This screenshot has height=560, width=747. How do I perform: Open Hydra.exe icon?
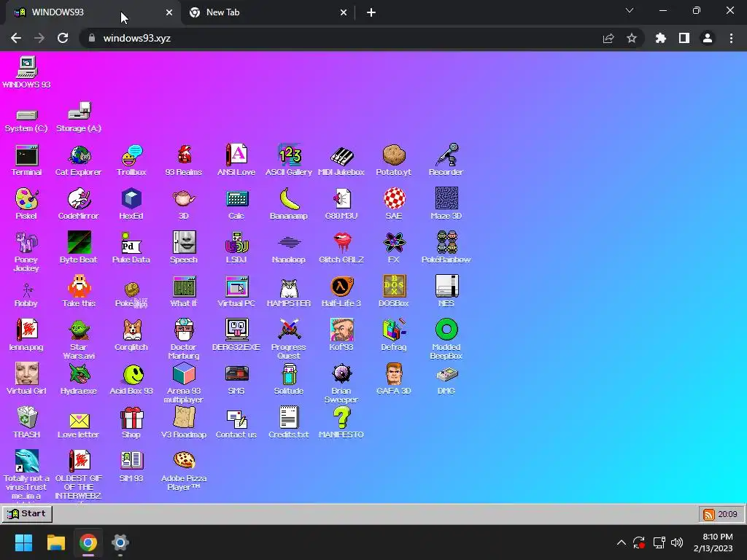(x=79, y=379)
